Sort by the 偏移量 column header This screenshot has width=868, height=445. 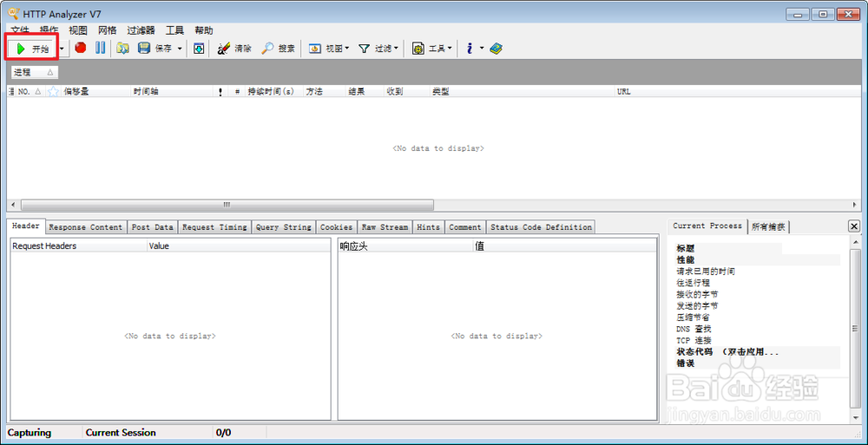tap(96, 92)
